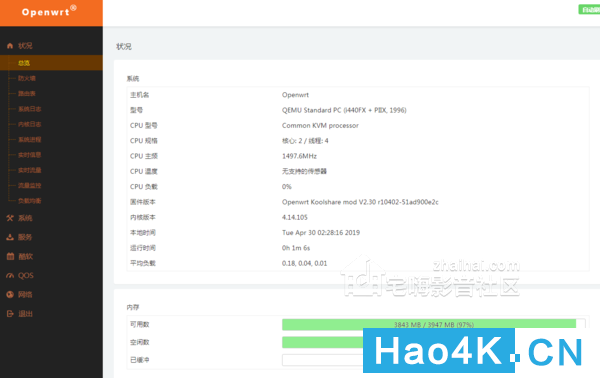600x378 pixels.
Task: Click the wrench tools icon for 系统
Action: pyautogui.click(x=10, y=218)
